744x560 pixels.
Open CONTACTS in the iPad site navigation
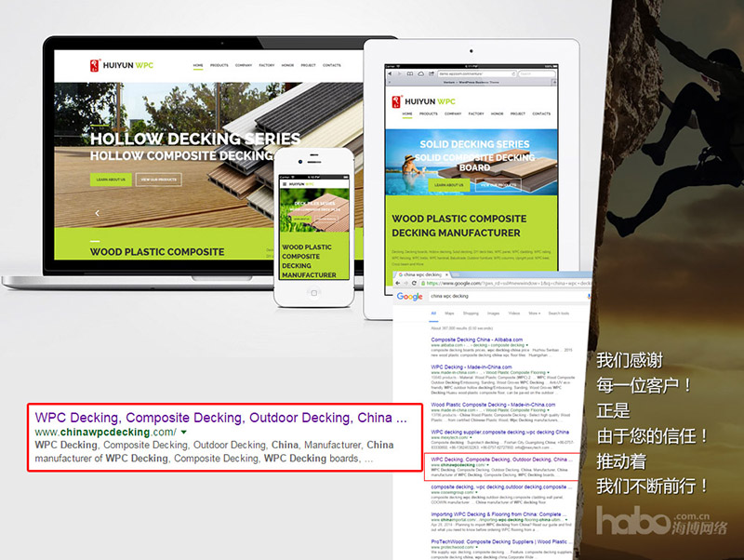[x=540, y=113]
